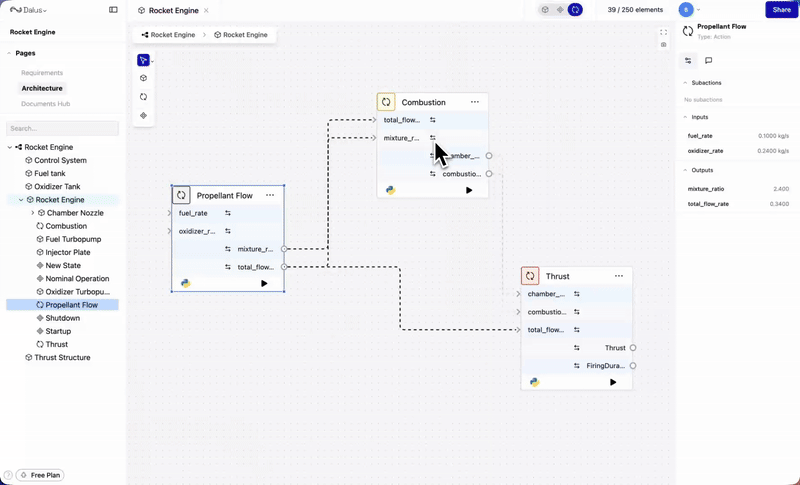
Task: Open the comments tab icon in right panel
Action: (709, 61)
